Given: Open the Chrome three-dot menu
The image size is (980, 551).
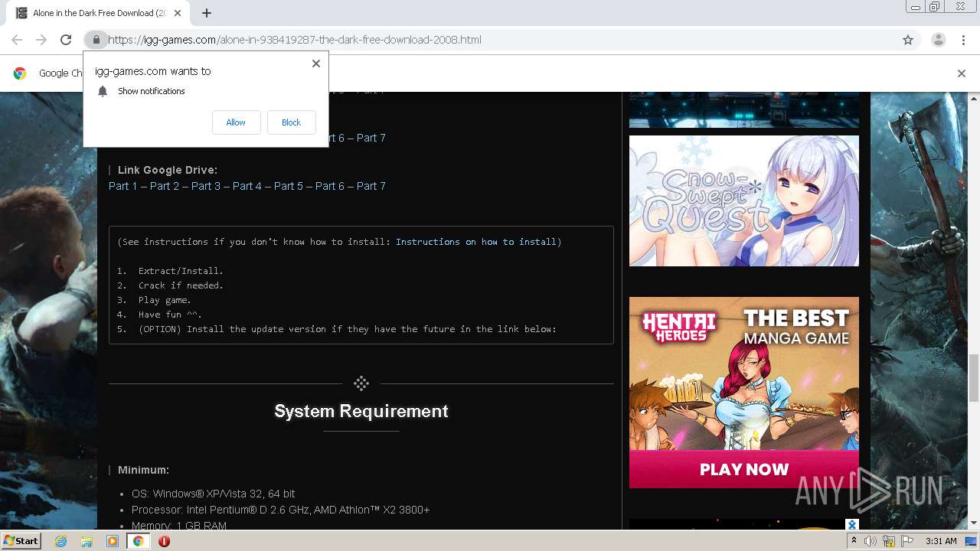Looking at the screenshot, I should (x=963, y=40).
